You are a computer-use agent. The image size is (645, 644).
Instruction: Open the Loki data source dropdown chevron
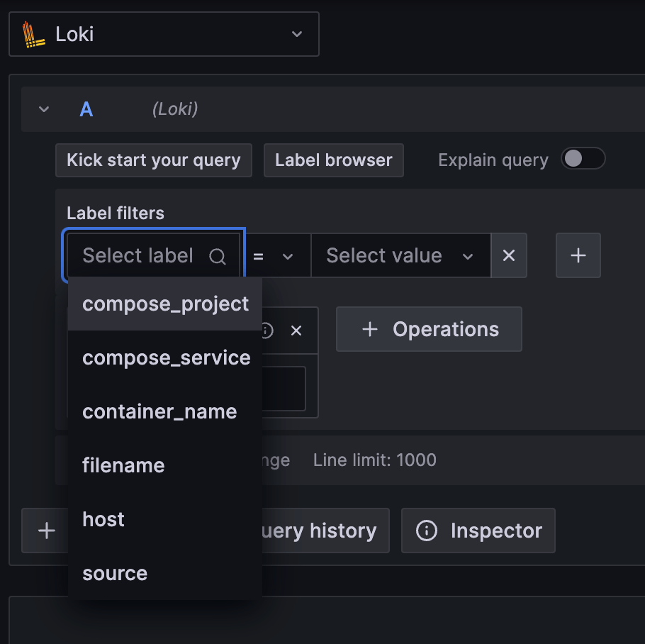coord(297,34)
